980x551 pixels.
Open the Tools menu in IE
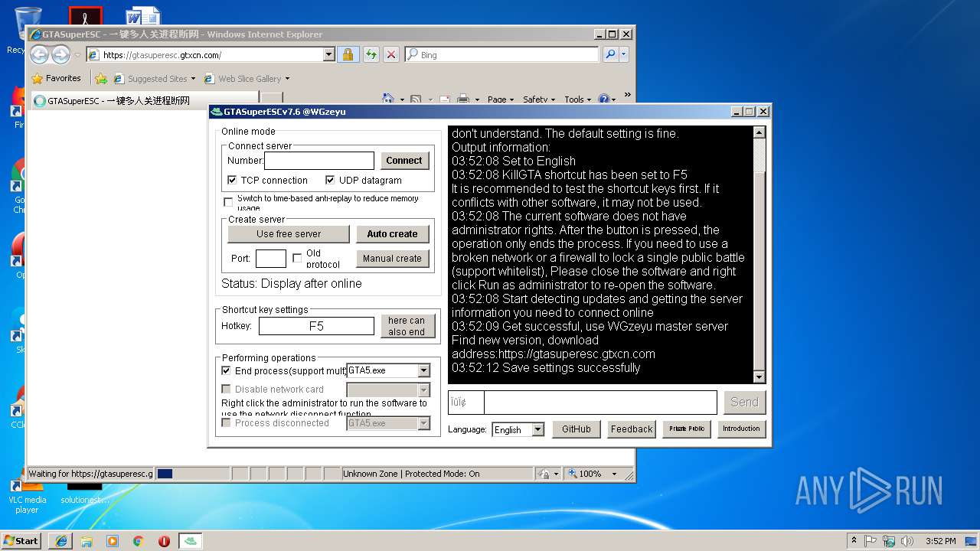coord(578,99)
